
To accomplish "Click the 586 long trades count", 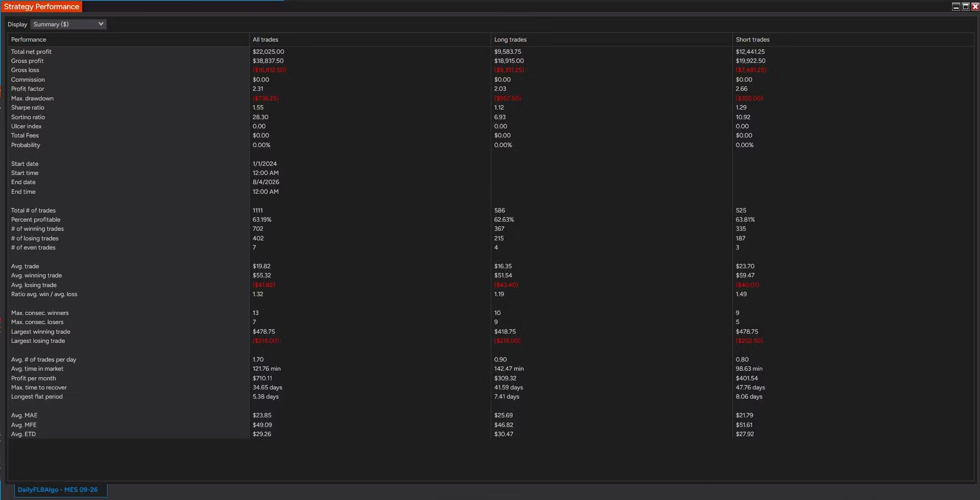I will click(x=499, y=210).
